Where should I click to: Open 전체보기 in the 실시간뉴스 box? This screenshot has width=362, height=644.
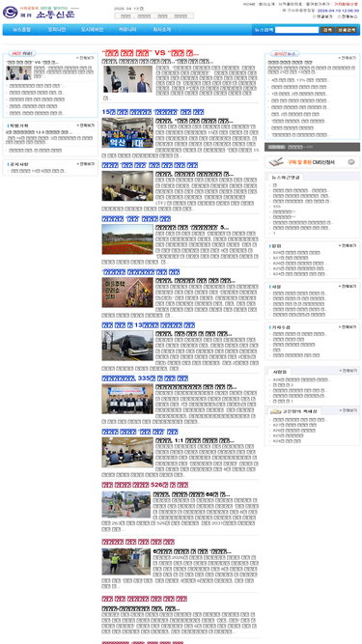[348, 58]
